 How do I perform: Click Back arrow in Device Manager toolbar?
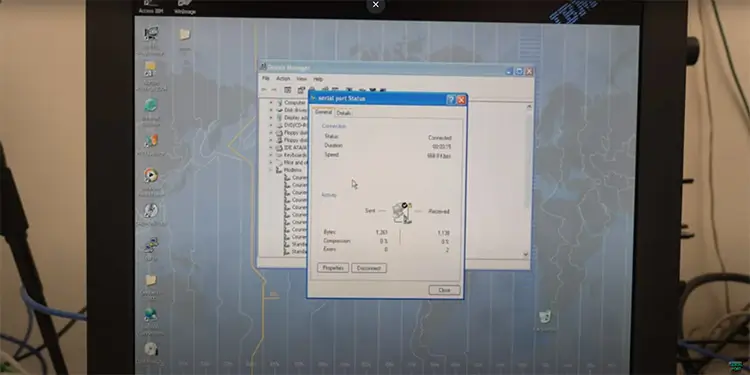264,90
